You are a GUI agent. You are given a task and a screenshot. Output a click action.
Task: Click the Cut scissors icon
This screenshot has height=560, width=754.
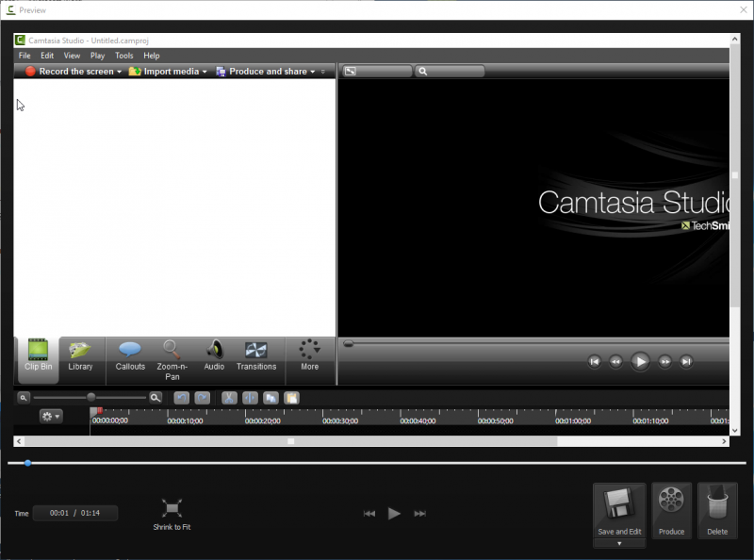(229, 398)
